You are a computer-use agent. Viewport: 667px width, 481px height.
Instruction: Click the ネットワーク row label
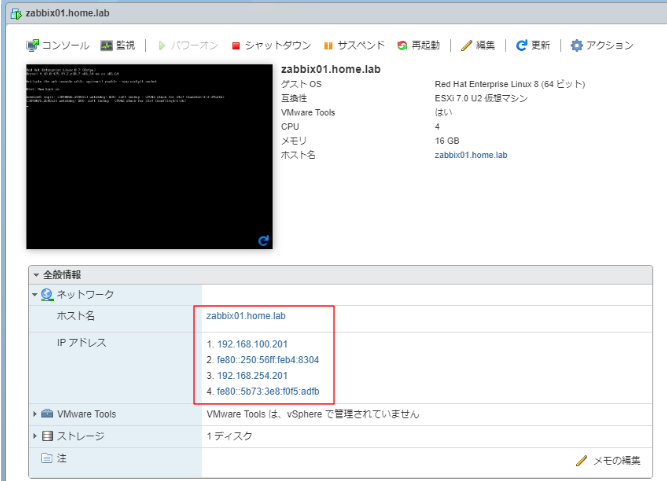coord(86,294)
